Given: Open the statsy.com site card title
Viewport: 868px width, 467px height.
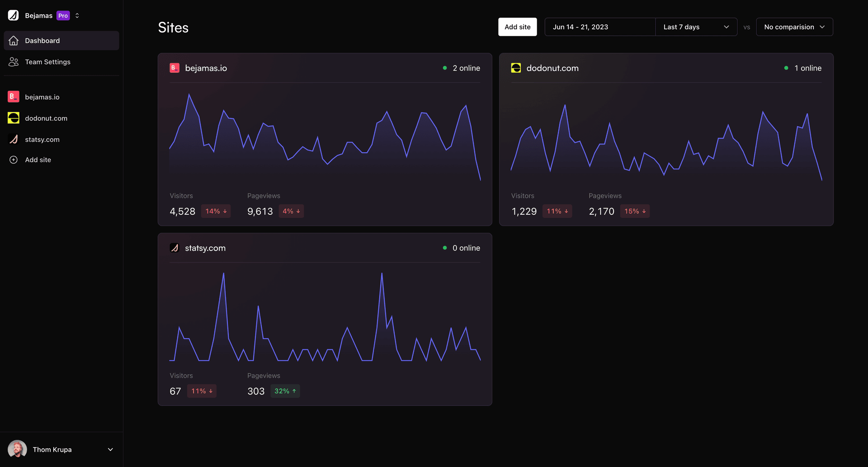Looking at the screenshot, I should 205,248.
